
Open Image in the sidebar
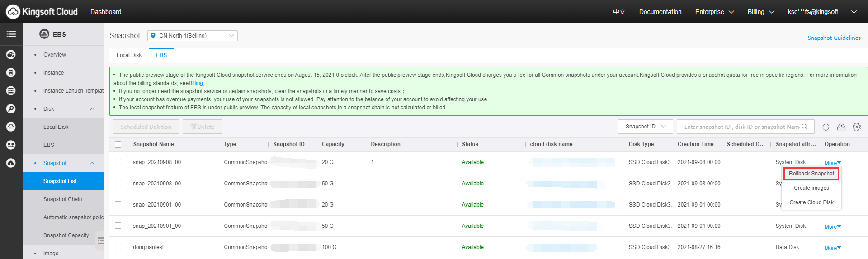(51, 254)
